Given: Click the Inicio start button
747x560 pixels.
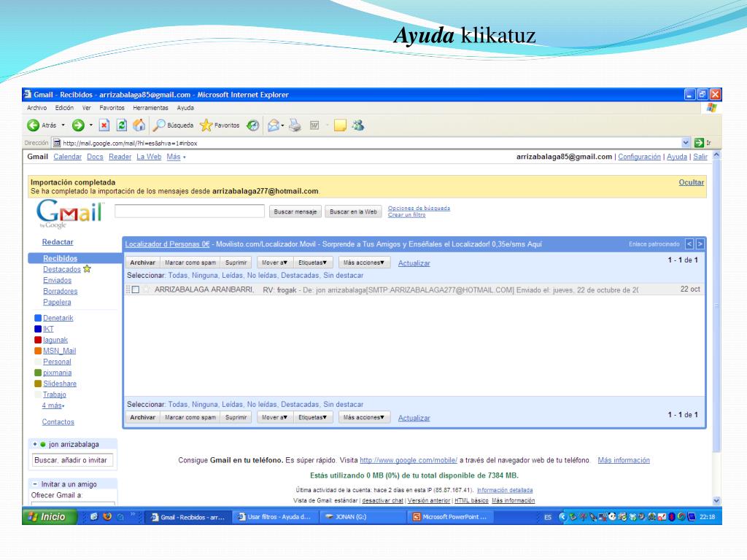Looking at the screenshot, I should (x=50, y=516).
